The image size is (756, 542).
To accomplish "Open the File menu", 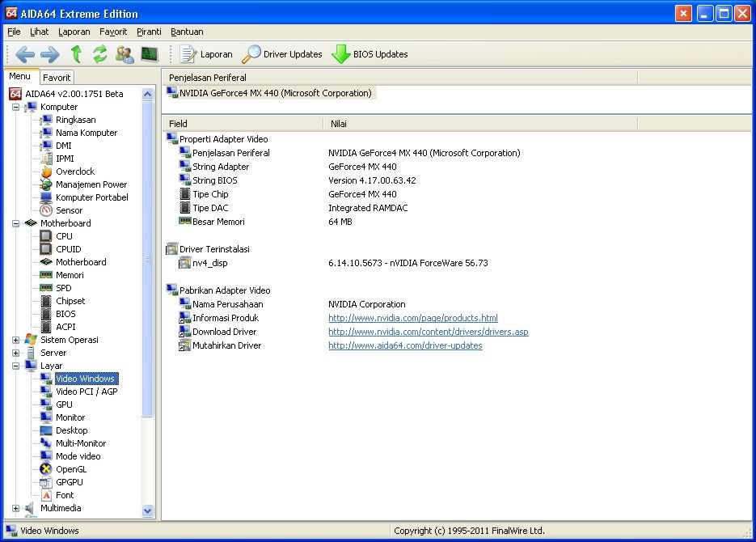I will 14,32.
